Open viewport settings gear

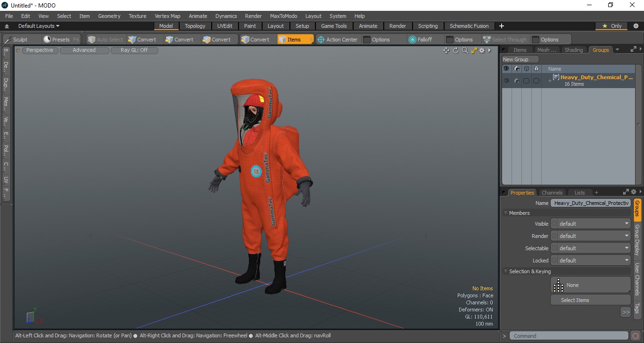(482, 50)
